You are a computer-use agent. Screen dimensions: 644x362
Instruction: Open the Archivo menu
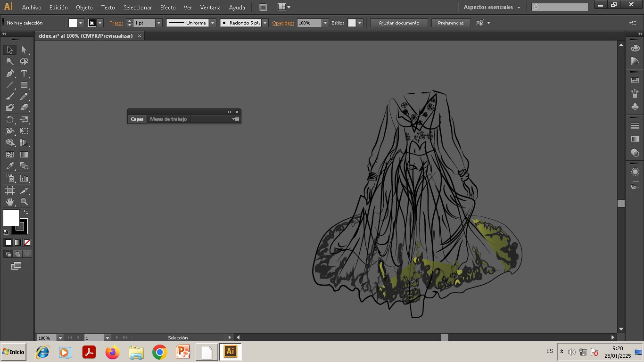click(32, 8)
